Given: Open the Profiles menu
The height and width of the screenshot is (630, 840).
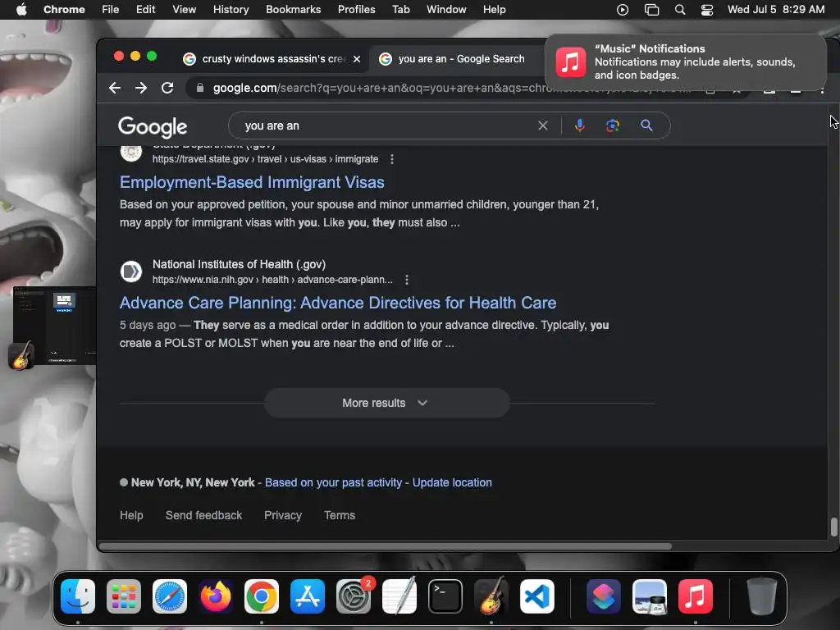Looking at the screenshot, I should (356, 9).
